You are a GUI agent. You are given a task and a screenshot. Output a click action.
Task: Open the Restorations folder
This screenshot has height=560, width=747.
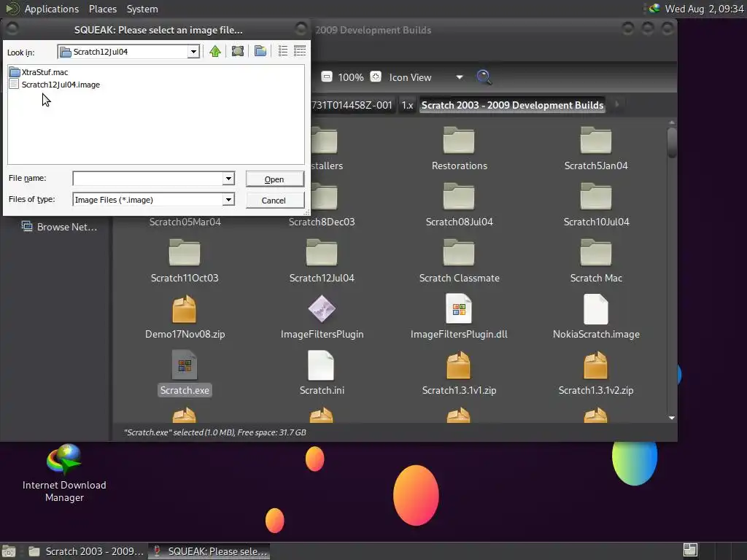pyautogui.click(x=459, y=149)
